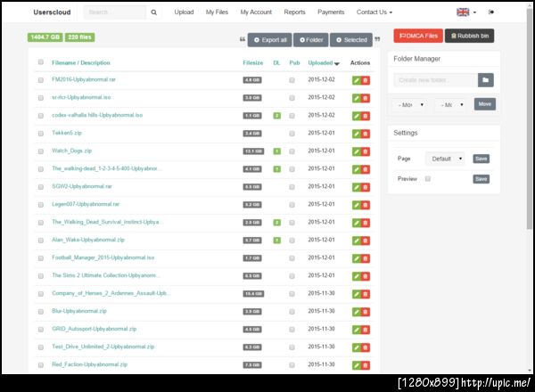Delete the FM2016-Upbyabnormal.rar file

(x=366, y=80)
